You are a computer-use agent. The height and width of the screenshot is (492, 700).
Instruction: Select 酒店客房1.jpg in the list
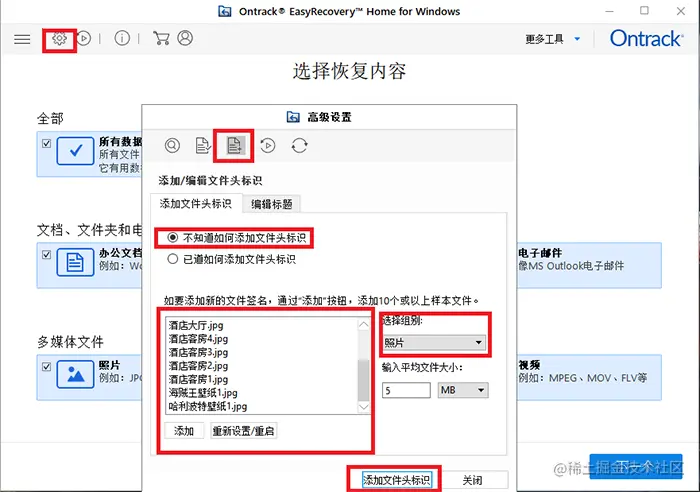click(199, 379)
